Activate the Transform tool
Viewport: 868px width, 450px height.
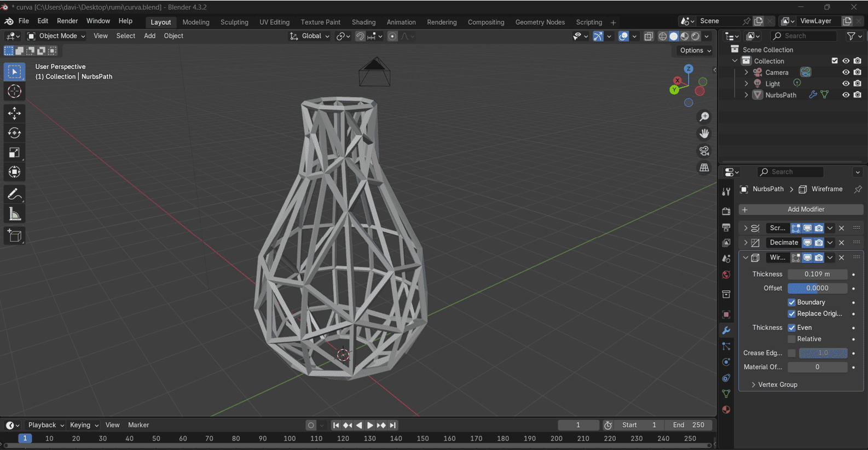point(15,172)
